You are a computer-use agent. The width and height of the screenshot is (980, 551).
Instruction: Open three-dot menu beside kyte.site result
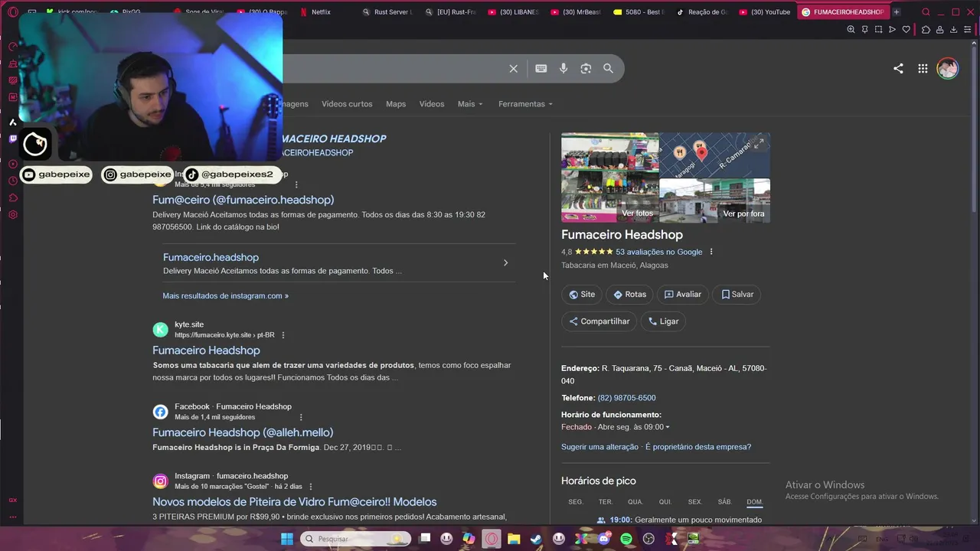pos(283,335)
